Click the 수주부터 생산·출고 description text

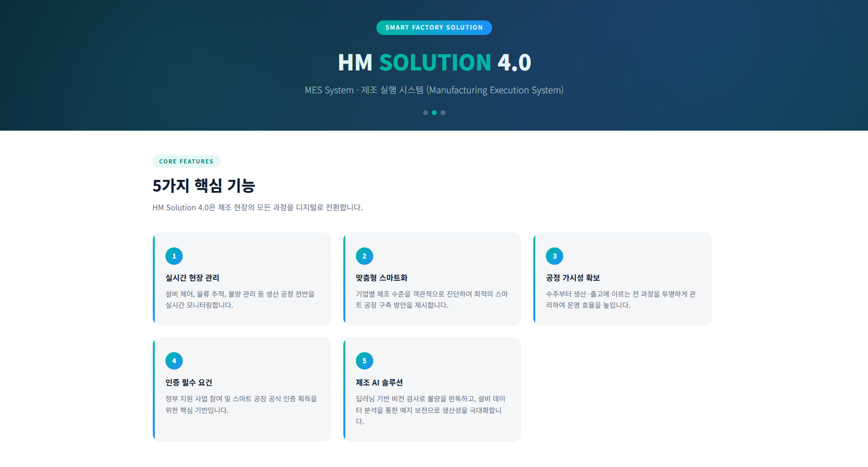point(620,299)
